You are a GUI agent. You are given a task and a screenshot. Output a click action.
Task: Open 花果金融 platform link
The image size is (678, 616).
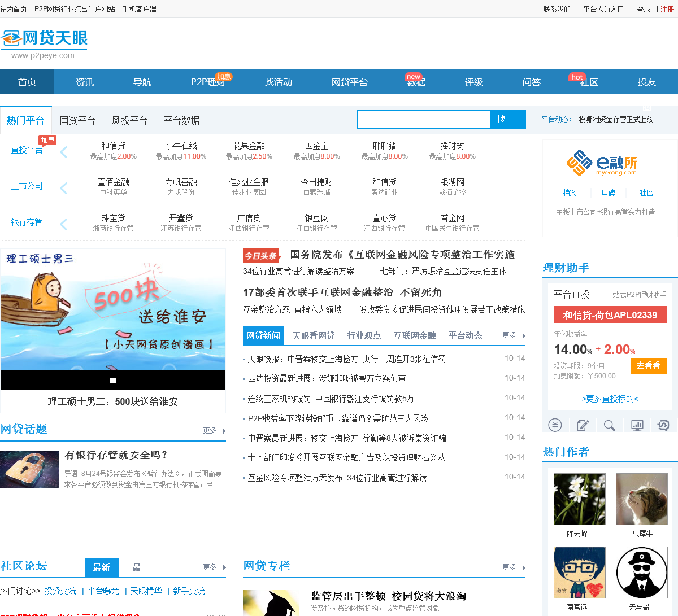click(249, 146)
